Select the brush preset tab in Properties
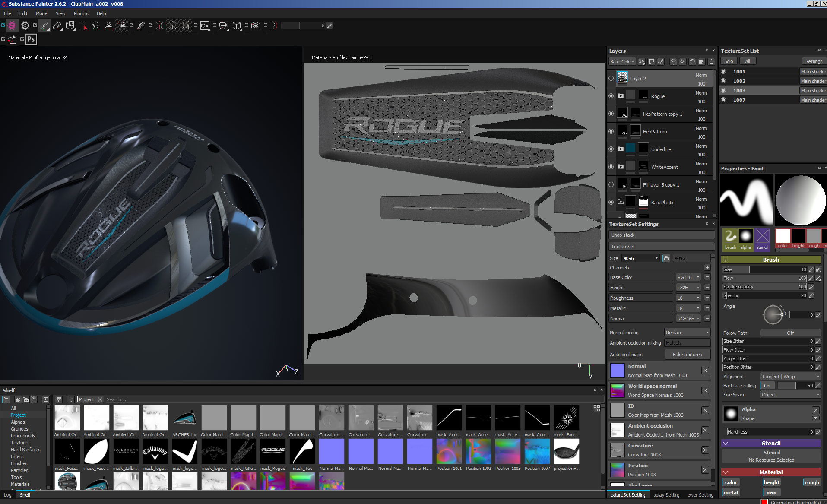827x504 pixels. (x=730, y=240)
